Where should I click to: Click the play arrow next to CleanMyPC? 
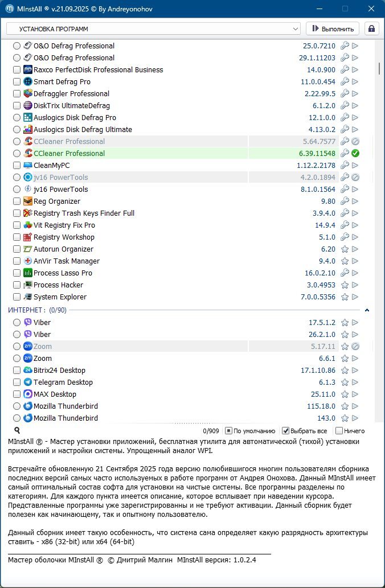coord(355,166)
